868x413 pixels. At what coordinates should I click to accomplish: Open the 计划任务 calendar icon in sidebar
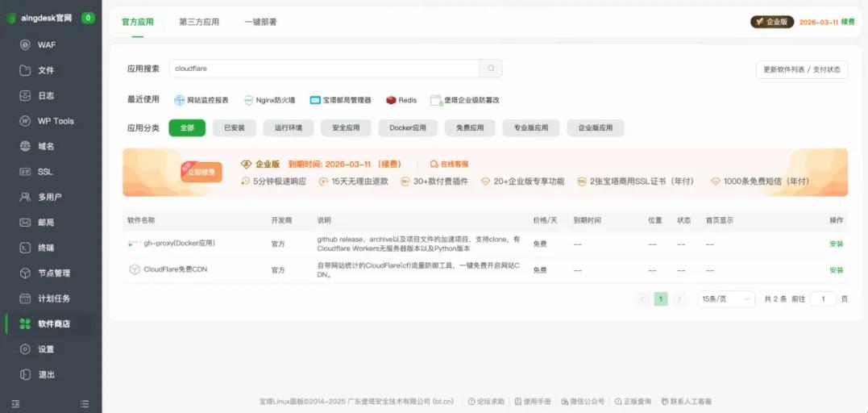click(x=25, y=298)
